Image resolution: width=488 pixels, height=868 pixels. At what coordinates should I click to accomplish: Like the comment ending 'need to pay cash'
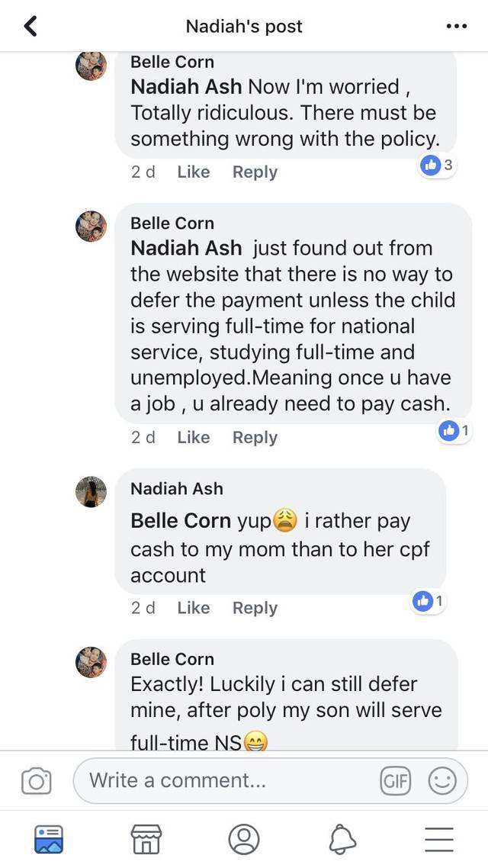[193, 437]
